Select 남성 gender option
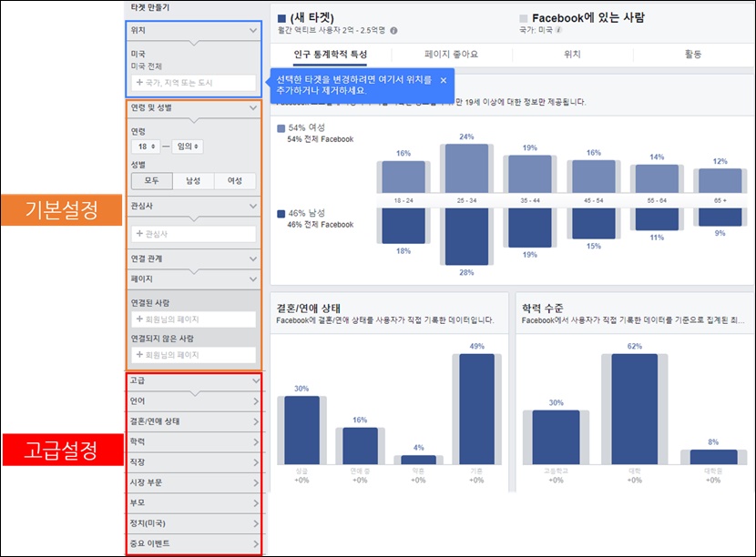This screenshot has width=756, height=557. [193, 181]
